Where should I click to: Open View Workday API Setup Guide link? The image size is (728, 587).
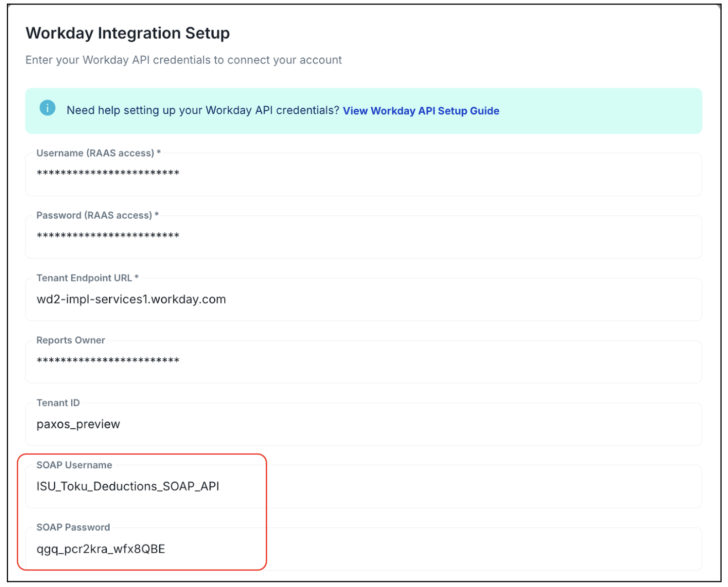(x=421, y=111)
